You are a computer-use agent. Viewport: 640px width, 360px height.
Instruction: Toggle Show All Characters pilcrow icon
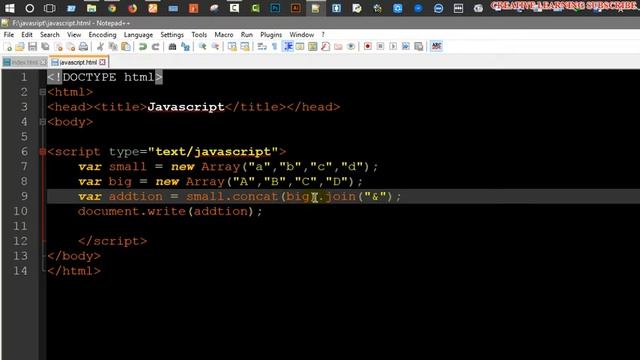point(275,47)
